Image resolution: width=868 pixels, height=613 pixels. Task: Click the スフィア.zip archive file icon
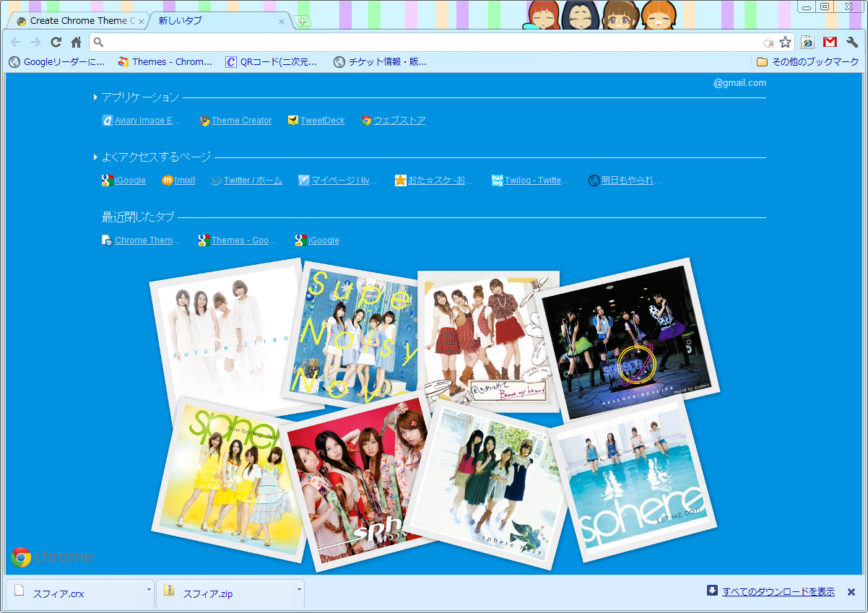tap(169, 591)
